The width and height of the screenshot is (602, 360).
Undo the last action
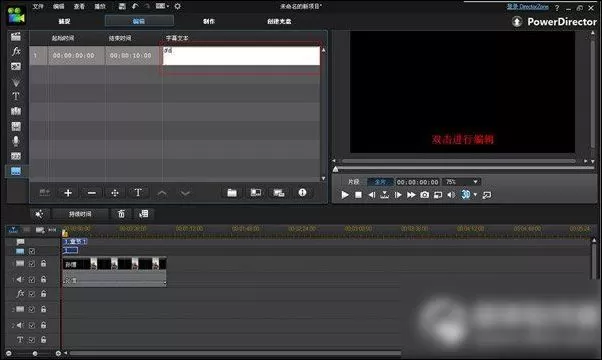click(135, 6)
